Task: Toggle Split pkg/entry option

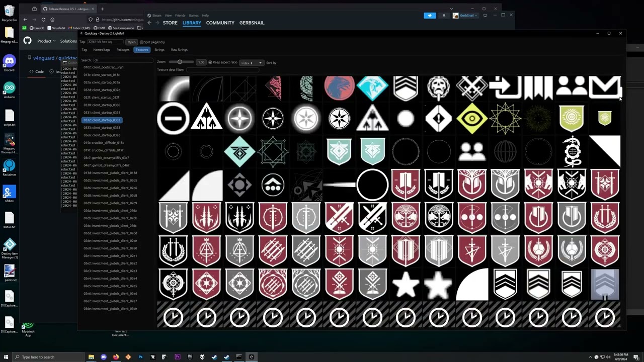Action: tap(152, 42)
